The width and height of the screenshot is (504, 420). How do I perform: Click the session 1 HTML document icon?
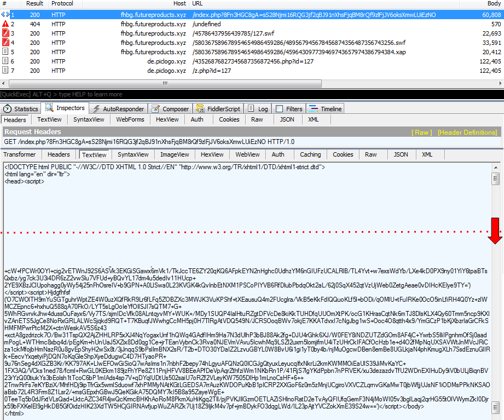(5, 14)
